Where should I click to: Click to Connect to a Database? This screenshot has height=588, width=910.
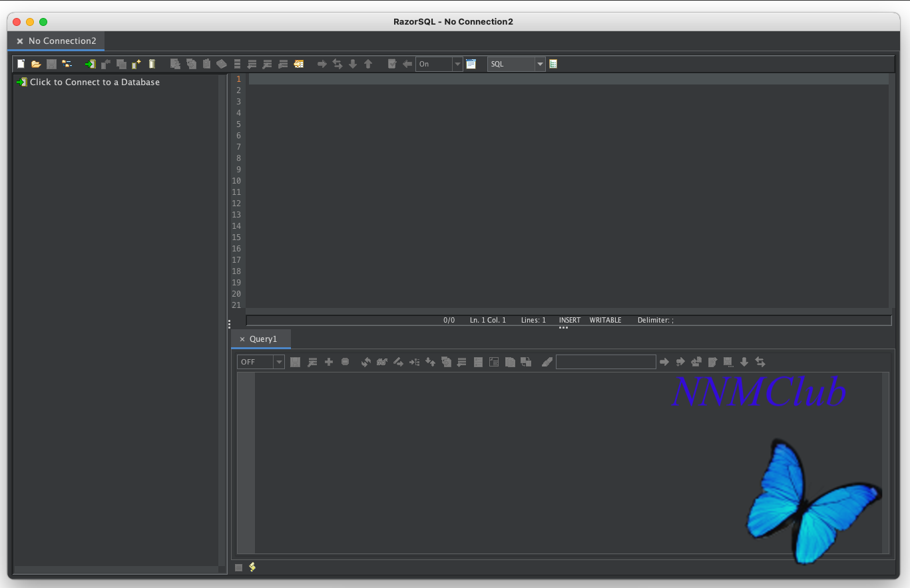point(95,82)
